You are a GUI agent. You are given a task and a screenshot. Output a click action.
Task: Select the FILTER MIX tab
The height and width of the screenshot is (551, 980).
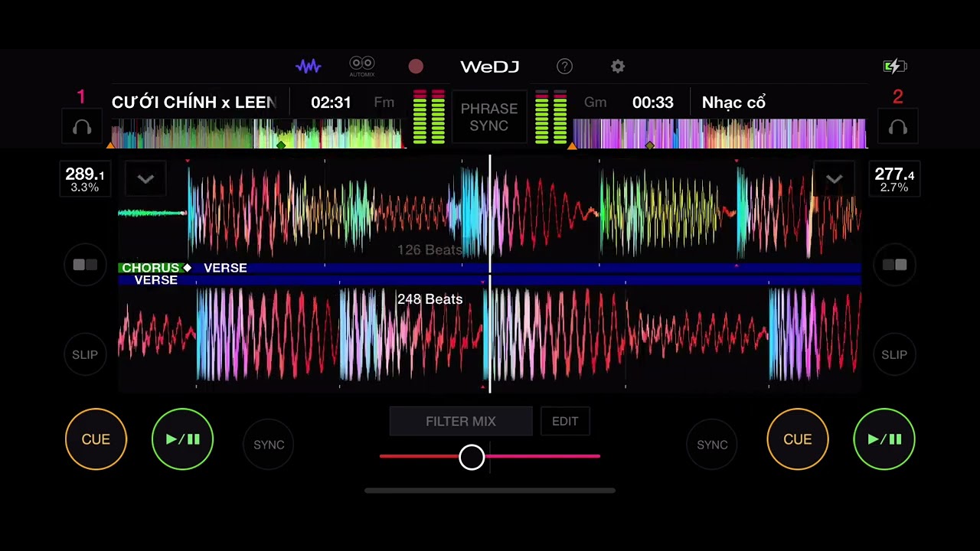(461, 422)
